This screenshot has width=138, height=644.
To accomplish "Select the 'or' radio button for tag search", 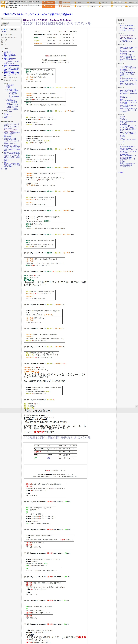I will [8, 29].
